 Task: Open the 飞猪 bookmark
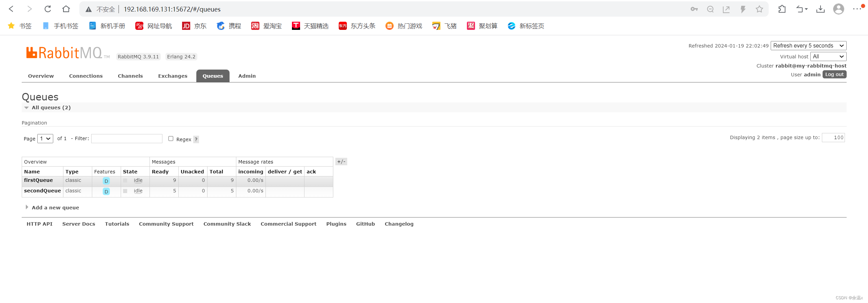click(445, 26)
